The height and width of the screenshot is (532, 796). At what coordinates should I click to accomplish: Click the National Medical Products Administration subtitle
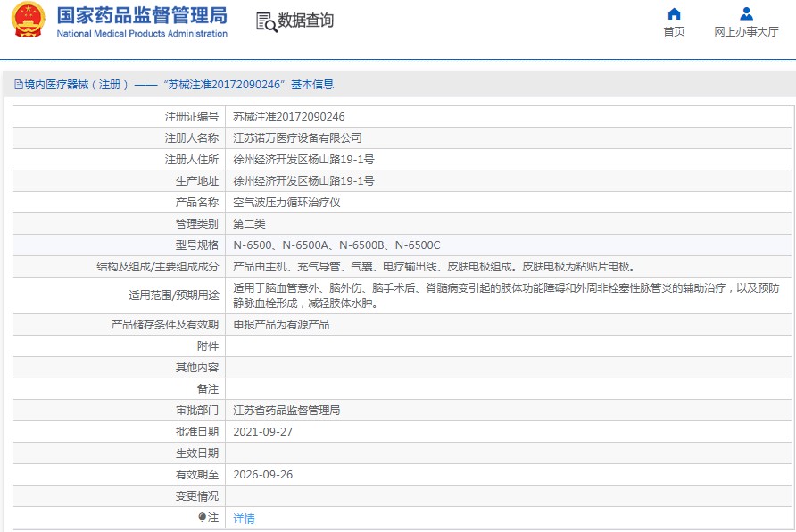(x=141, y=34)
